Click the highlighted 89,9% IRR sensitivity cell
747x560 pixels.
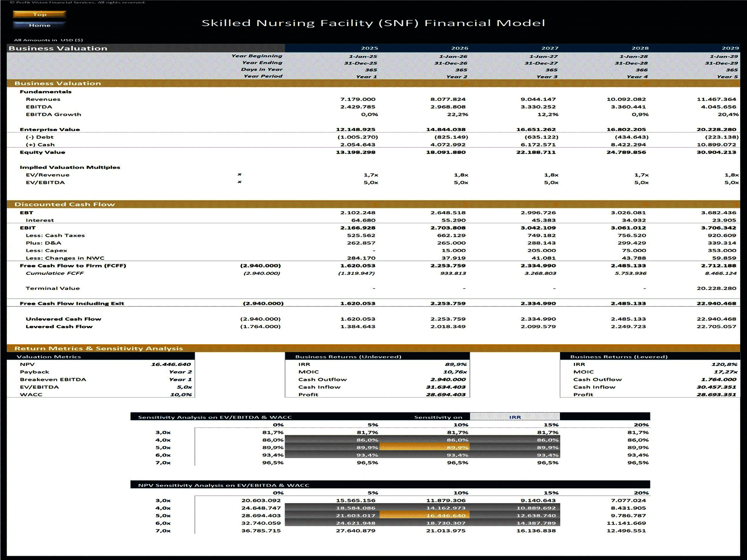click(x=424, y=447)
